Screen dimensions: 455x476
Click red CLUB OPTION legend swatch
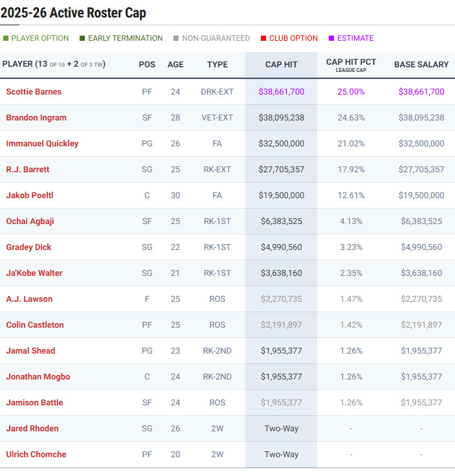(x=263, y=38)
